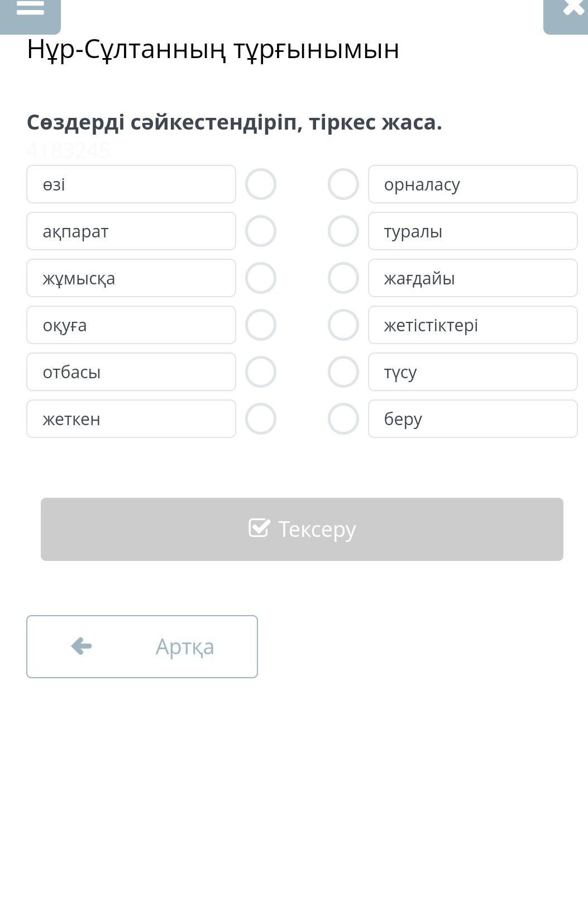
Task: Select the radio circle beside жеткен
Action: tap(261, 419)
